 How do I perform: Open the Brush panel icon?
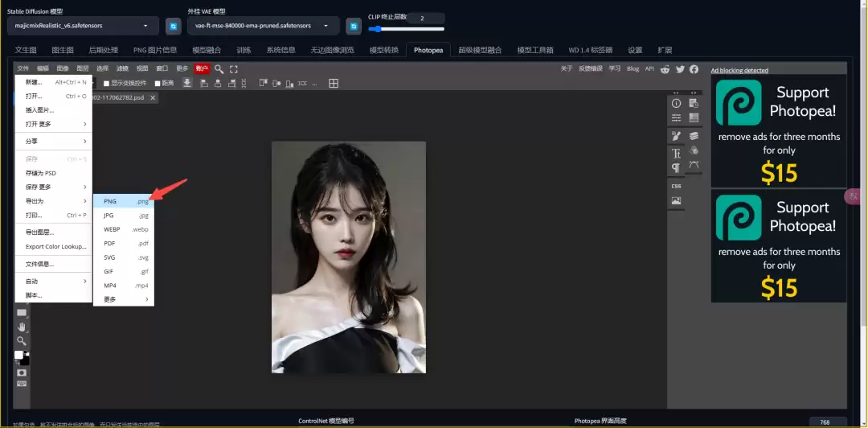[676, 136]
